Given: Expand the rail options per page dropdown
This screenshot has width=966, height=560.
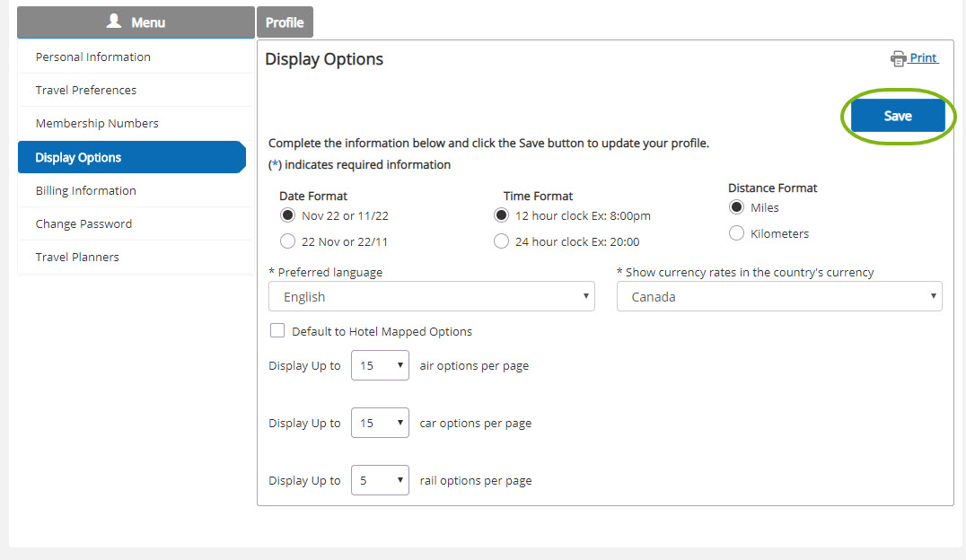Looking at the screenshot, I should (380, 480).
